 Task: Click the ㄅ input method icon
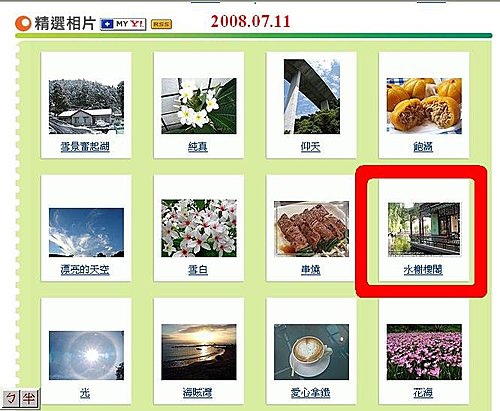click(11, 398)
